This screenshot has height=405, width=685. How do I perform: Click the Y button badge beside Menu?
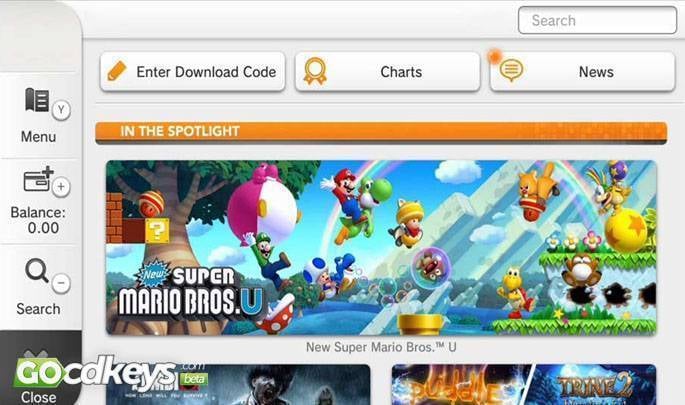click(x=61, y=110)
